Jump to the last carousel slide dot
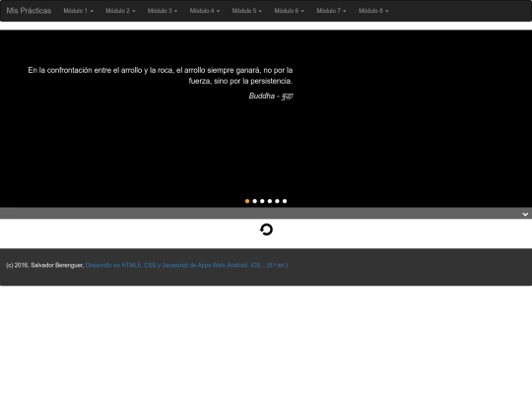 pos(285,201)
